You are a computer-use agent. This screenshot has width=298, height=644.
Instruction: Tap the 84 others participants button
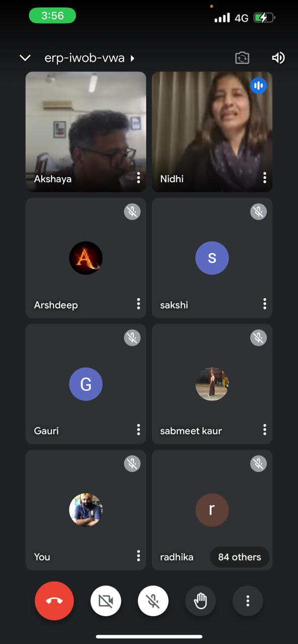pyautogui.click(x=240, y=557)
